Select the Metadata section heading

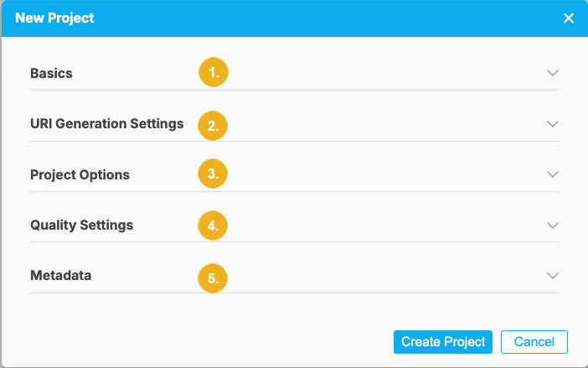coord(60,276)
